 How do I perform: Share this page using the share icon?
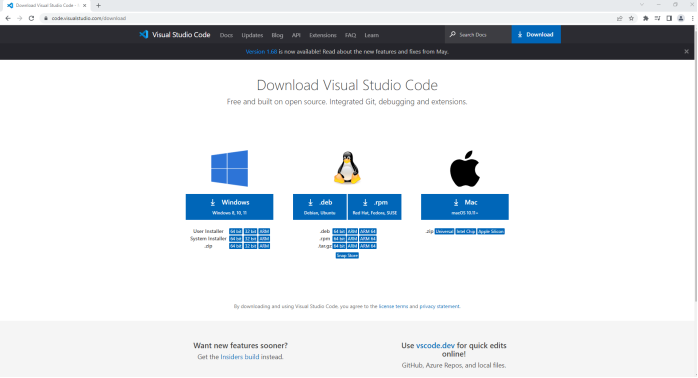coord(619,18)
